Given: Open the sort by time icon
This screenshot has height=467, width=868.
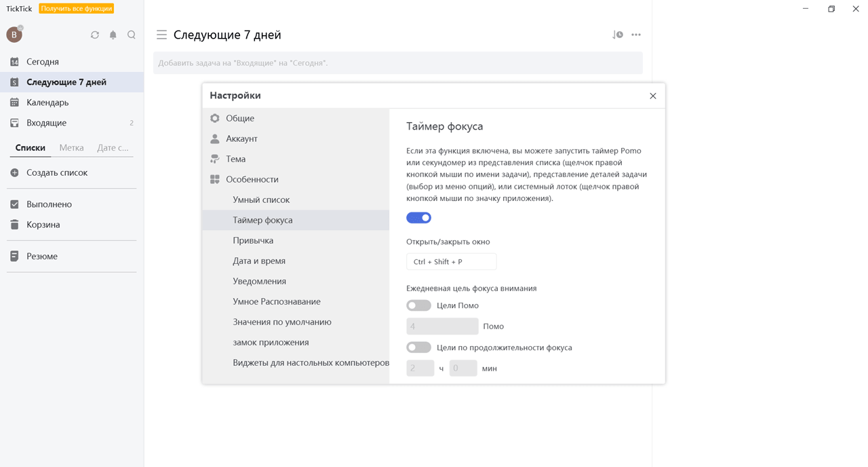Looking at the screenshot, I should tap(617, 35).
